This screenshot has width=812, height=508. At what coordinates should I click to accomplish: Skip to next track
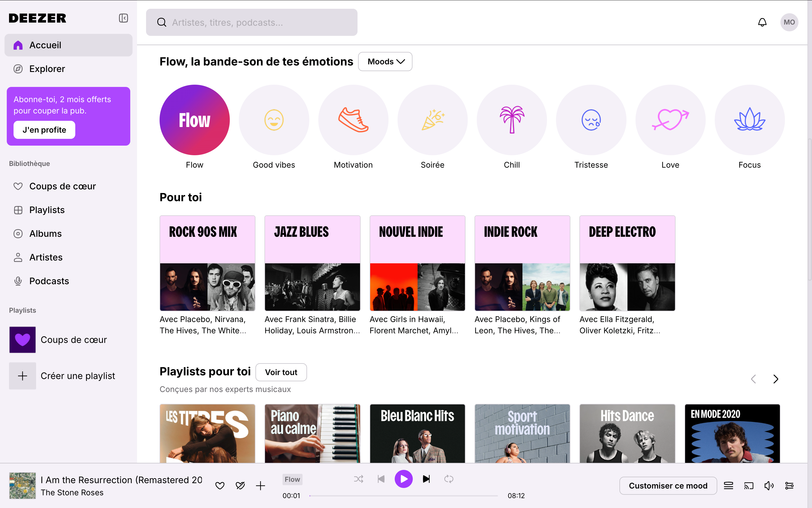pos(426,479)
